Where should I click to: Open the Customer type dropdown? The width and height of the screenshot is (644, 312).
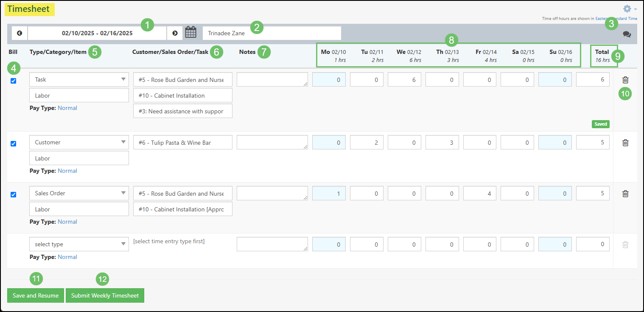click(x=79, y=142)
